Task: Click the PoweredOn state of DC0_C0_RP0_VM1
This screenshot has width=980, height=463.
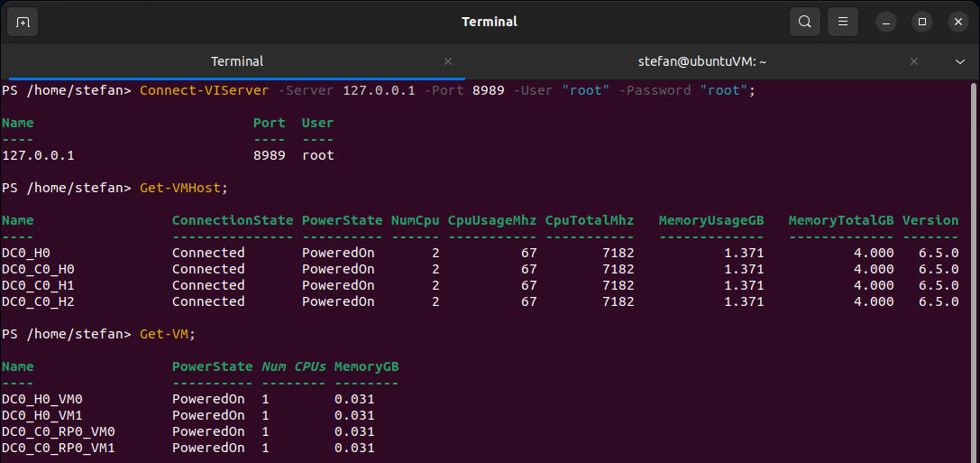Action: [208, 448]
